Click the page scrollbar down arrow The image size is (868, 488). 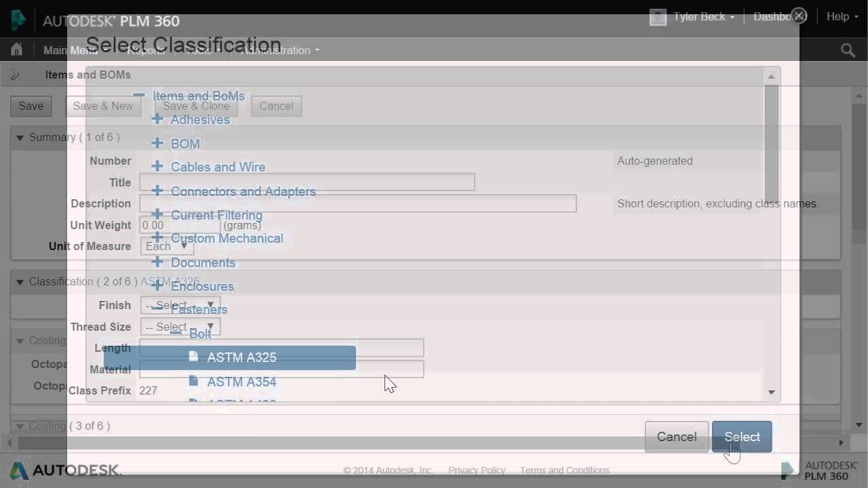[x=859, y=425]
